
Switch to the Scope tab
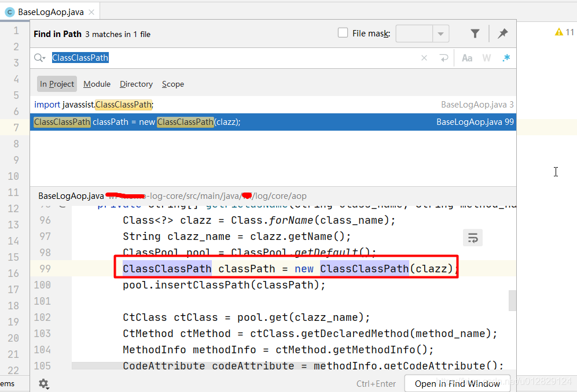click(x=173, y=84)
